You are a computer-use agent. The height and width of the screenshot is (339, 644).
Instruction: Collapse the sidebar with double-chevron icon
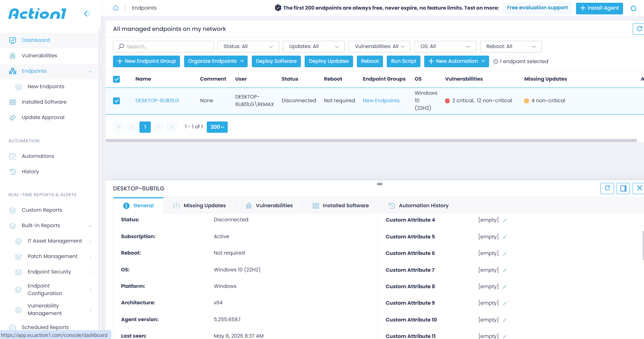[87, 13]
